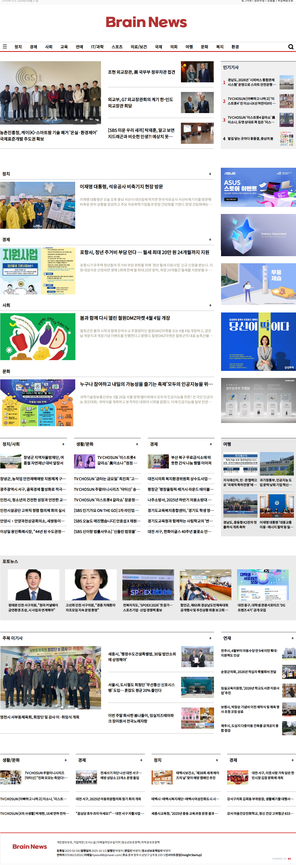Select the IT/과학 menu item
Screen dimensions: 296x868
pyautogui.click(x=97, y=47)
